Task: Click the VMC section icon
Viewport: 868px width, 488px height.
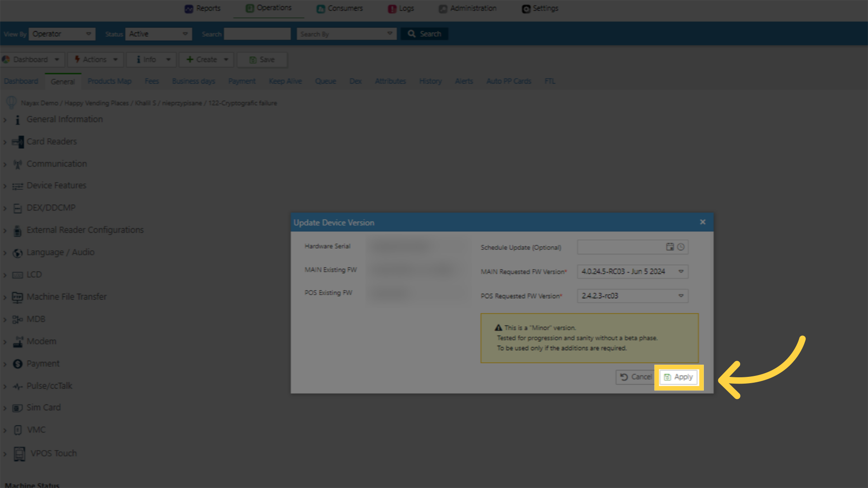Action: [x=18, y=430]
